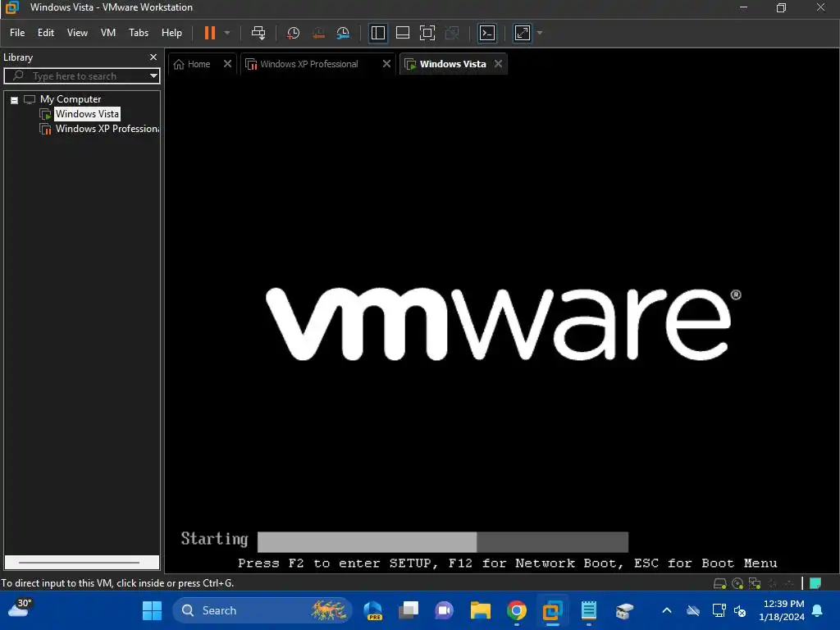This screenshot has width=840, height=630.
Task: Open the notifications bell icon
Action: coord(818,610)
